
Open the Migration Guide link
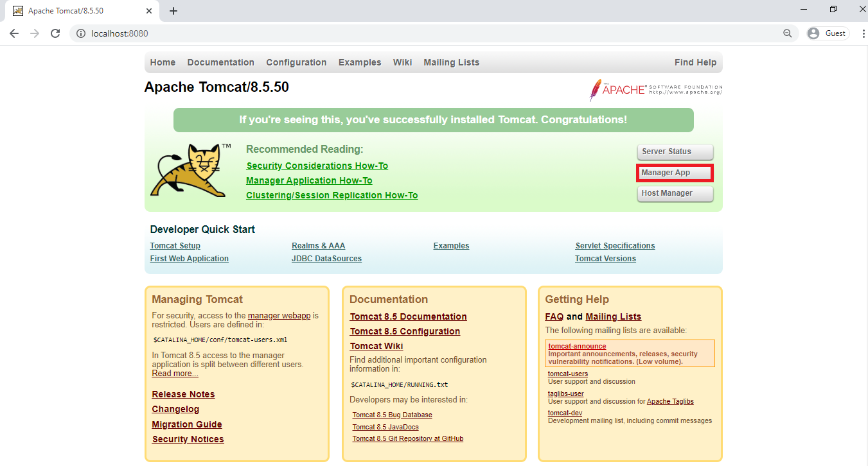click(187, 424)
